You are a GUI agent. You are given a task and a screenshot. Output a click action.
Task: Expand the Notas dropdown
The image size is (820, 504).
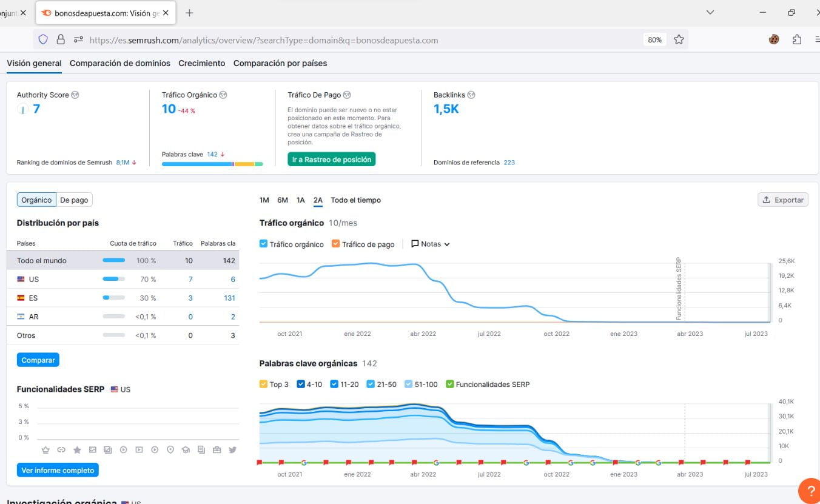pos(431,244)
